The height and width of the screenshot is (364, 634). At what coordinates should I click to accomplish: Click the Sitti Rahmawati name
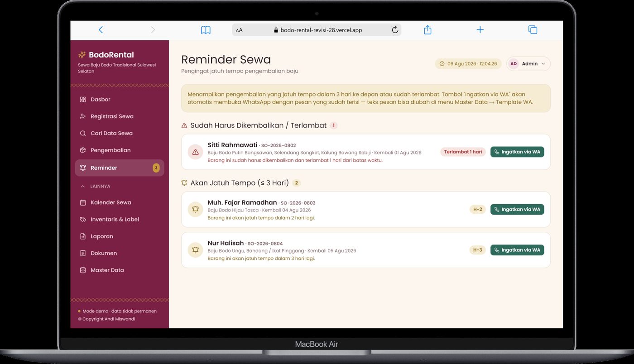pos(232,145)
